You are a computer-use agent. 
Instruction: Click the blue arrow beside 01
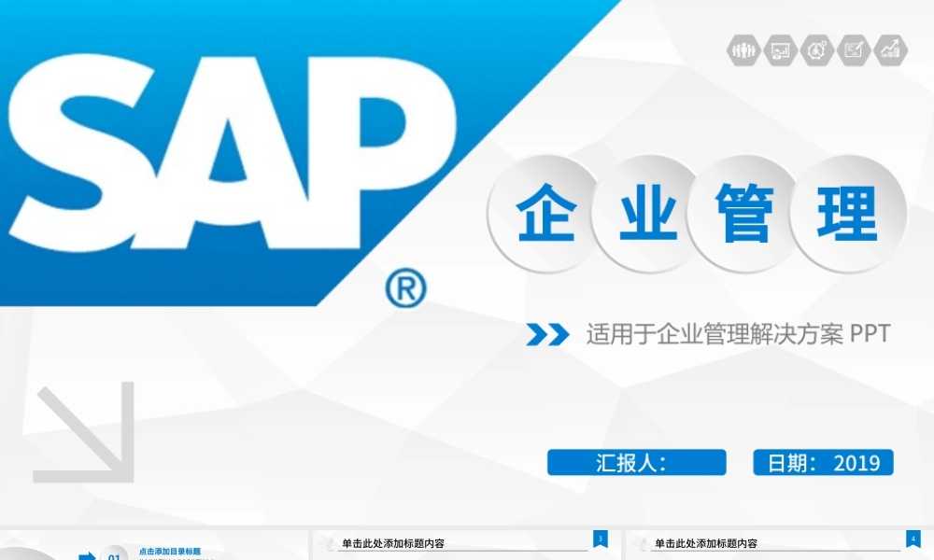[x=87, y=556]
